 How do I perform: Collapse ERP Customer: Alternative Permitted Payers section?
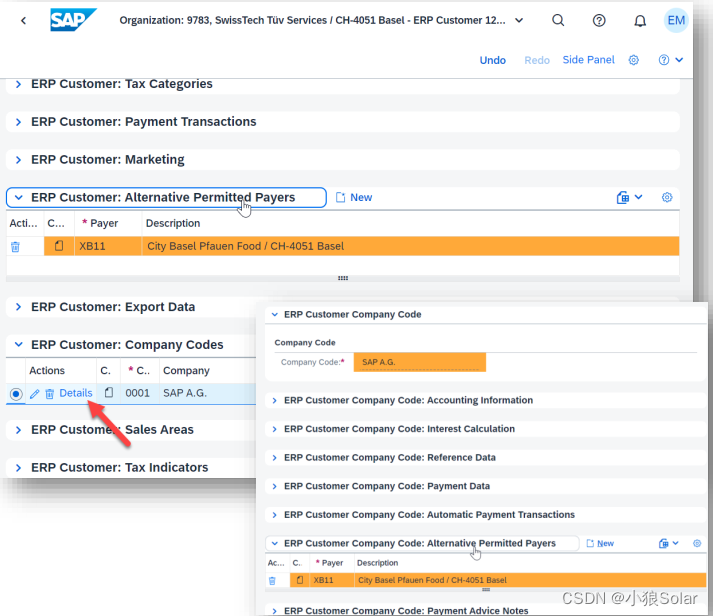[18, 198]
